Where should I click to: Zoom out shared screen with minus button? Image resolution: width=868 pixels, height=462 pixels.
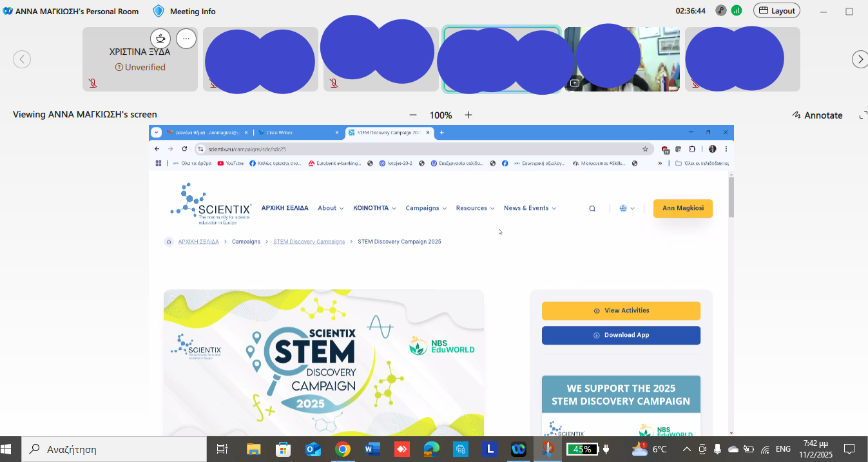pos(413,115)
